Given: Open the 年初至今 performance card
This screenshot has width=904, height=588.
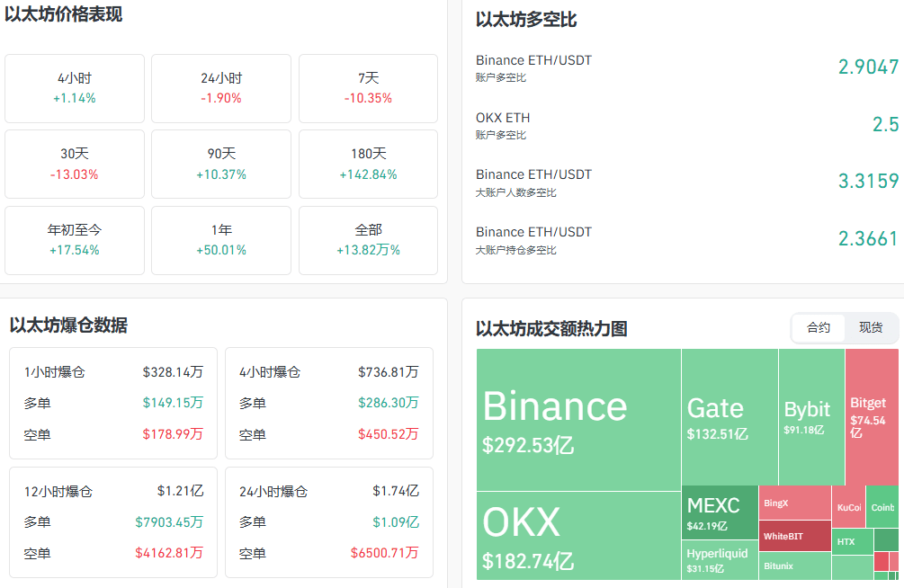Looking at the screenshot, I should [75, 240].
